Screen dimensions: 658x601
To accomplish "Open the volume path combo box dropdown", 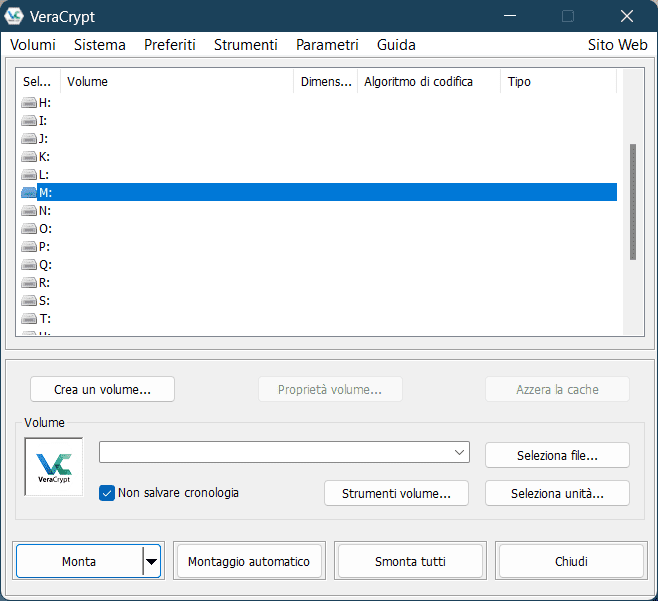I will point(459,452).
